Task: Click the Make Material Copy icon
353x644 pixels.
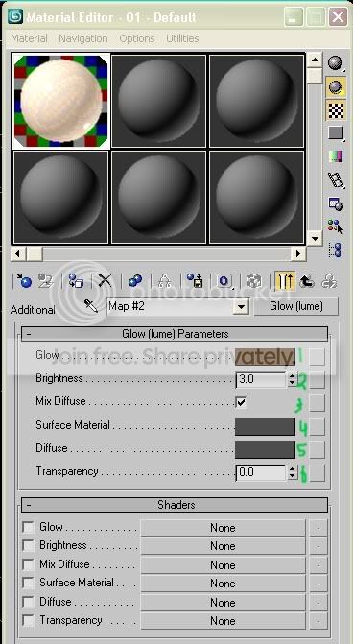Action: (135, 281)
